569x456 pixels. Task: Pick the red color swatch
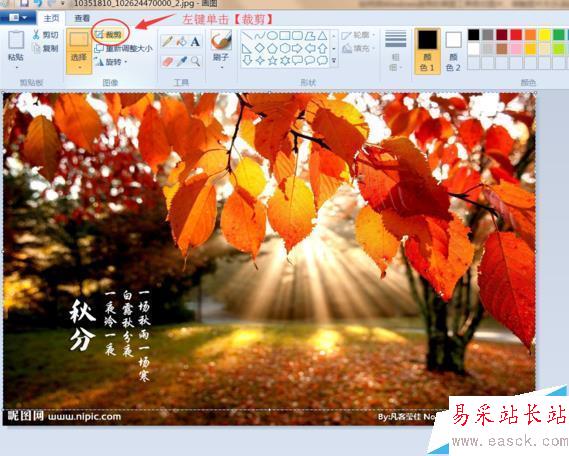click(x=516, y=35)
